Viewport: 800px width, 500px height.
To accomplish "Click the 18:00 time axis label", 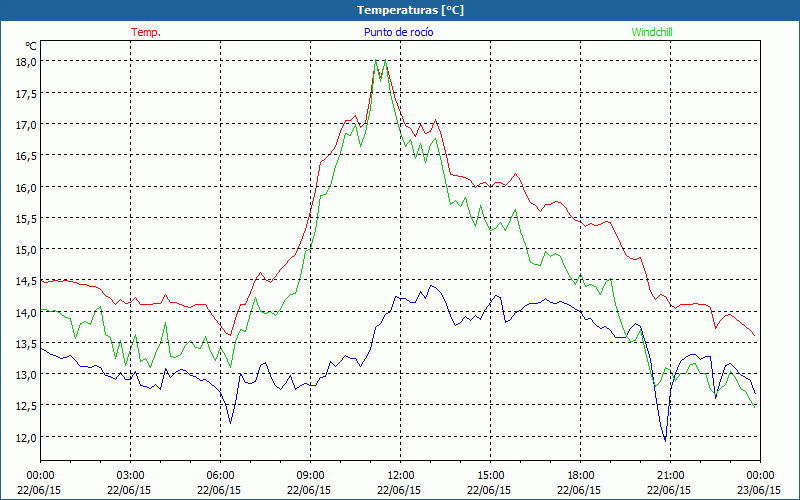I will tap(581, 476).
